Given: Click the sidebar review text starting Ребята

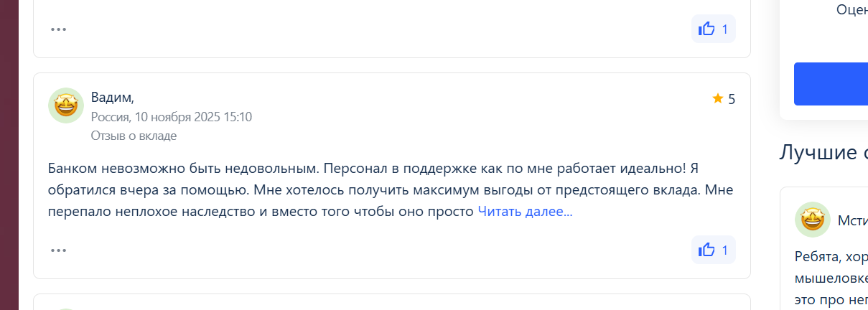Looking at the screenshot, I should pyautogui.click(x=831, y=256).
